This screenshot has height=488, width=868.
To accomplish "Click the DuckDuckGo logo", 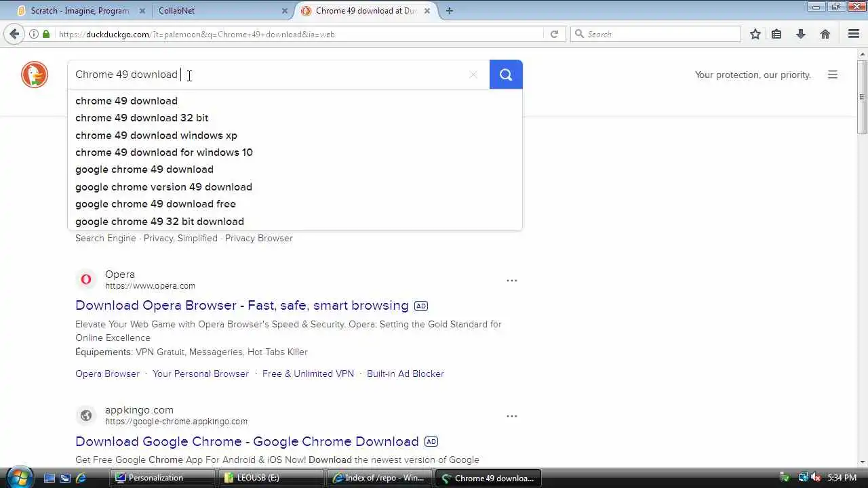I will [35, 75].
